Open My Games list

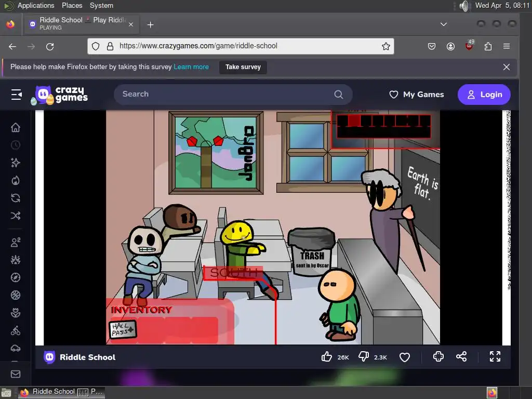[x=416, y=95]
